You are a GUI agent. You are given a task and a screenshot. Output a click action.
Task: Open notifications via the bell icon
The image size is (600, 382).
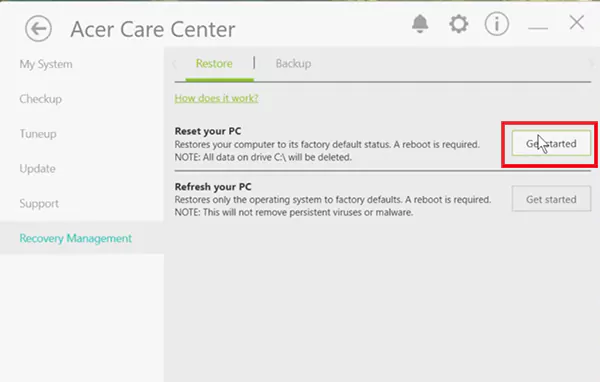tap(420, 24)
